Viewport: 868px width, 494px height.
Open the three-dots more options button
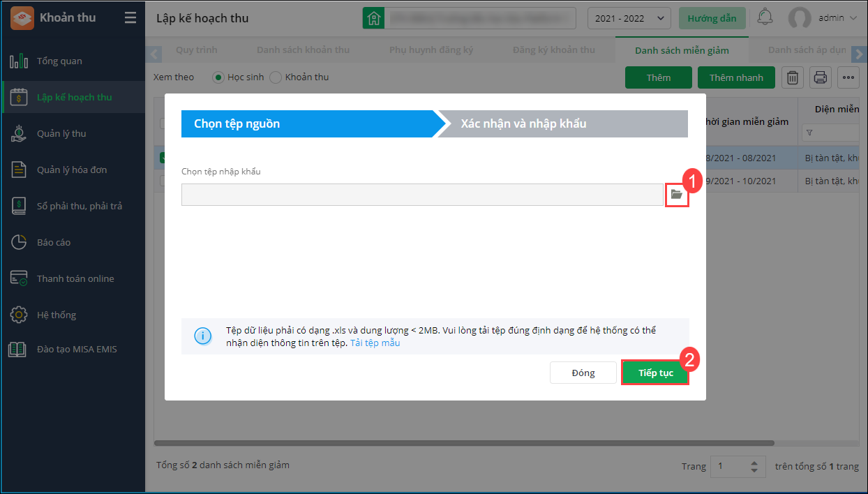(848, 77)
